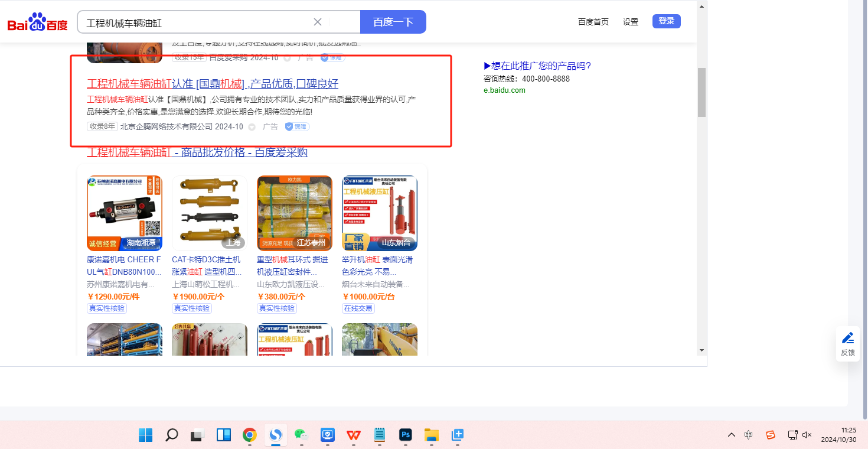The width and height of the screenshot is (868, 449).
Task: Open the 江苏泰州 yellow cylinders product image
Action: pyautogui.click(x=295, y=213)
